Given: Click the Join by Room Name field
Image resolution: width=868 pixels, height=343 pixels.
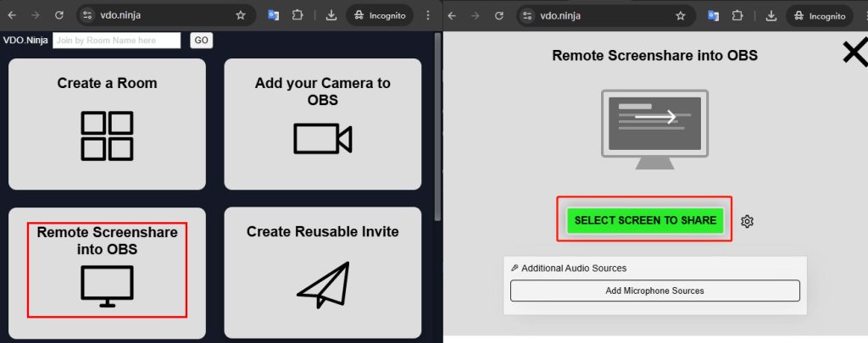Looking at the screenshot, I should click(x=117, y=41).
